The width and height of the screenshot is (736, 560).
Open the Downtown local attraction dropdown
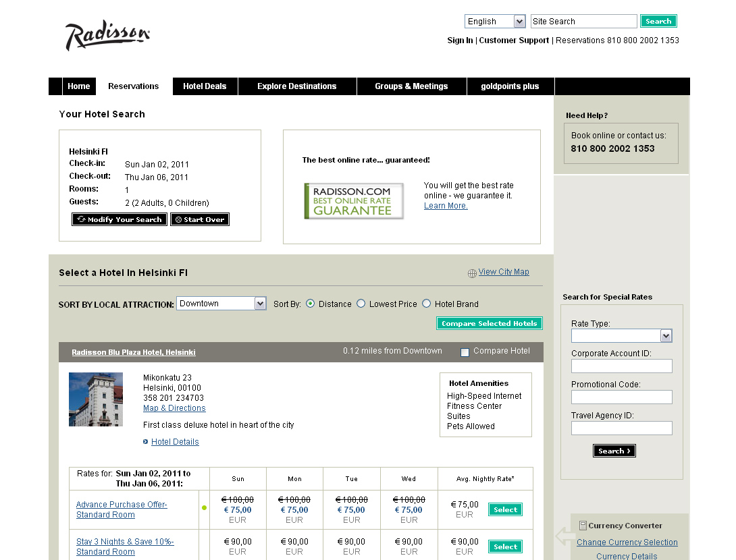click(221, 304)
